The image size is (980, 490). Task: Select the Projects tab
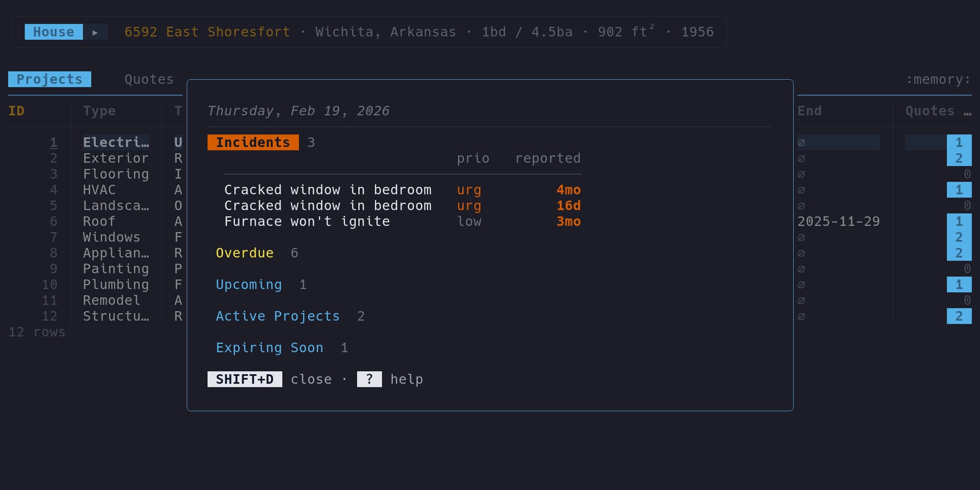pos(49,79)
